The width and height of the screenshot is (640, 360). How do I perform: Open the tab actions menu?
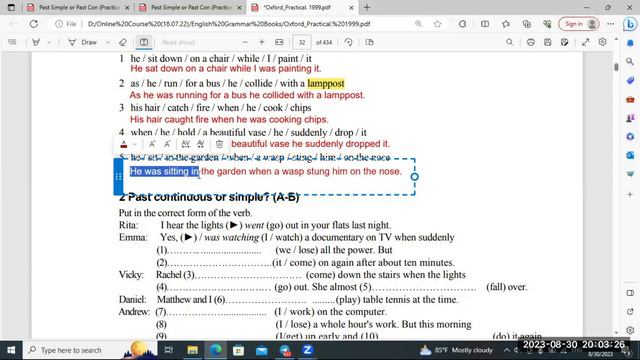click(x=11, y=7)
